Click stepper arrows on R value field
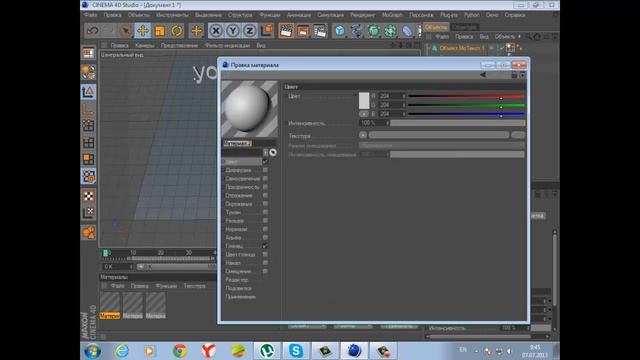 [x=404, y=96]
